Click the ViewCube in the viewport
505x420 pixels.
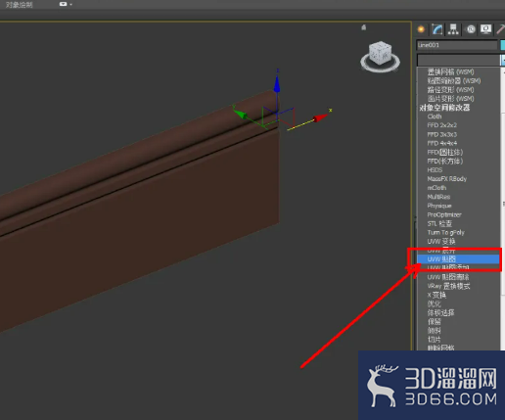[x=380, y=53]
